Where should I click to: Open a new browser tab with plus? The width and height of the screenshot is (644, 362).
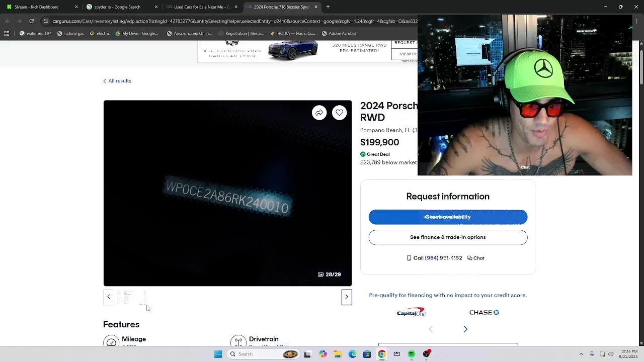coord(328,7)
